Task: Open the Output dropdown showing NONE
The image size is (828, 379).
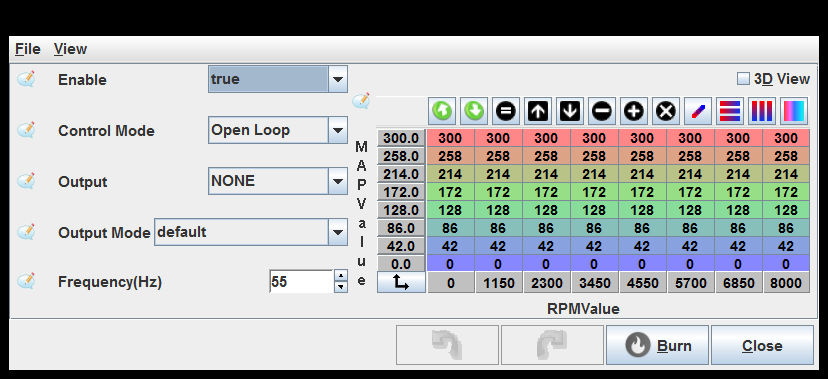Action: (278, 181)
